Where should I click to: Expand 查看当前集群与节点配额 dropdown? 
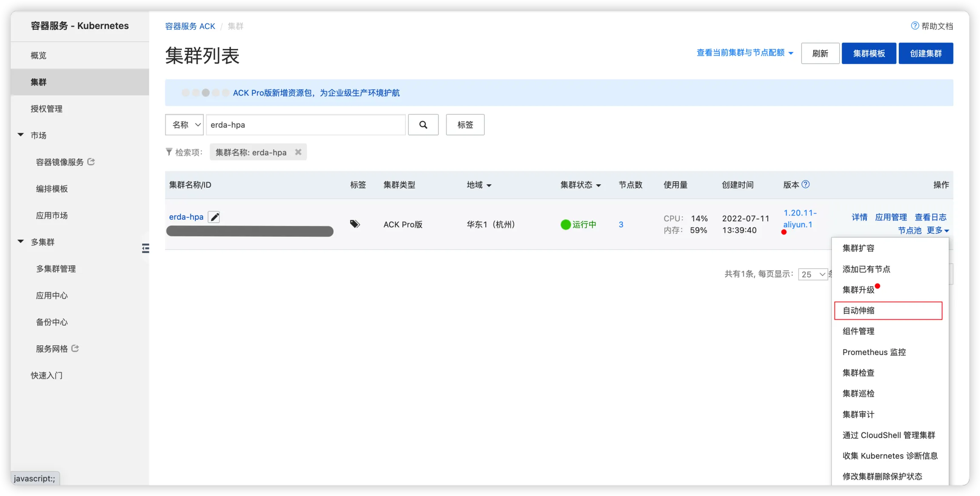[x=745, y=53]
